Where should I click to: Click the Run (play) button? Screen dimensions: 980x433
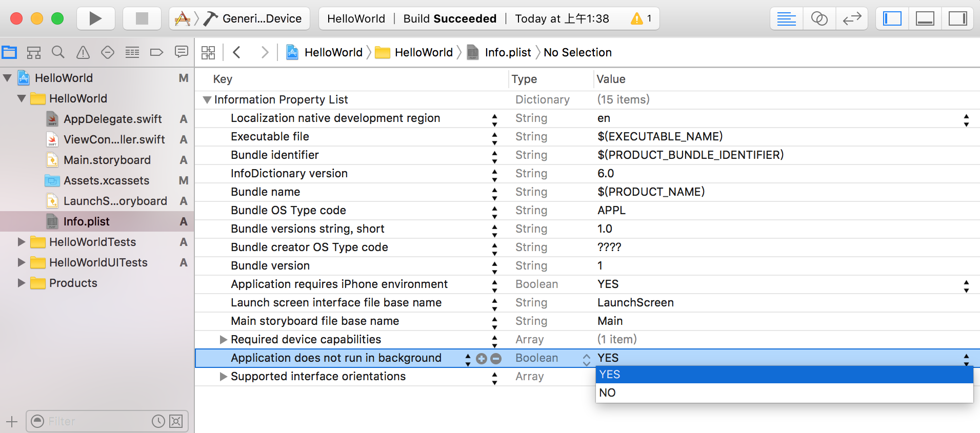coord(95,19)
